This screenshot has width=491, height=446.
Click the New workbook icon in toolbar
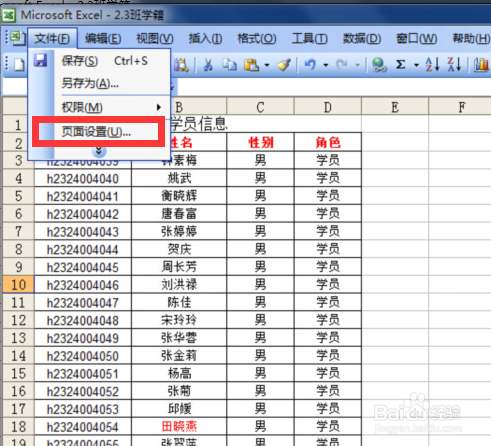point(19,64)
